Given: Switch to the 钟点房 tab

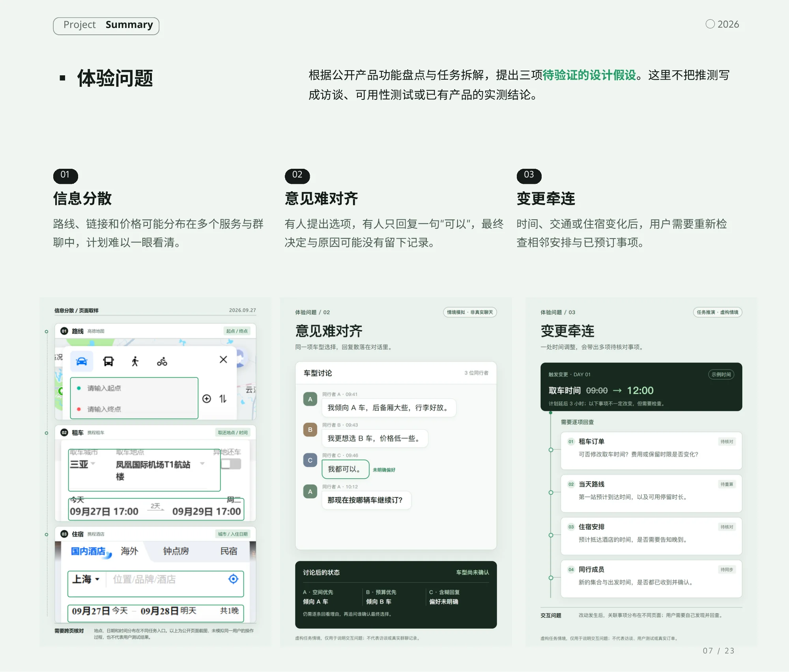Looking at the screenshot, I should [176, 551].
